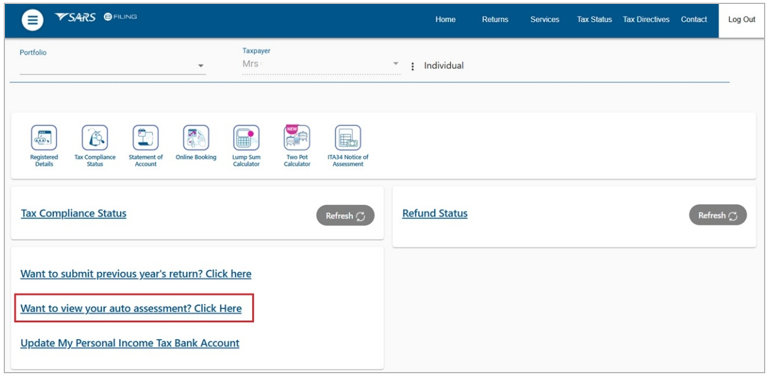
Task: Open the Contact menu item
Action: click(x=694, y=20)
